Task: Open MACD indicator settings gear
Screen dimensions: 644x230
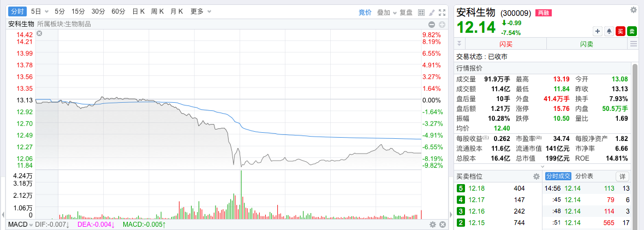Action: 432,225
